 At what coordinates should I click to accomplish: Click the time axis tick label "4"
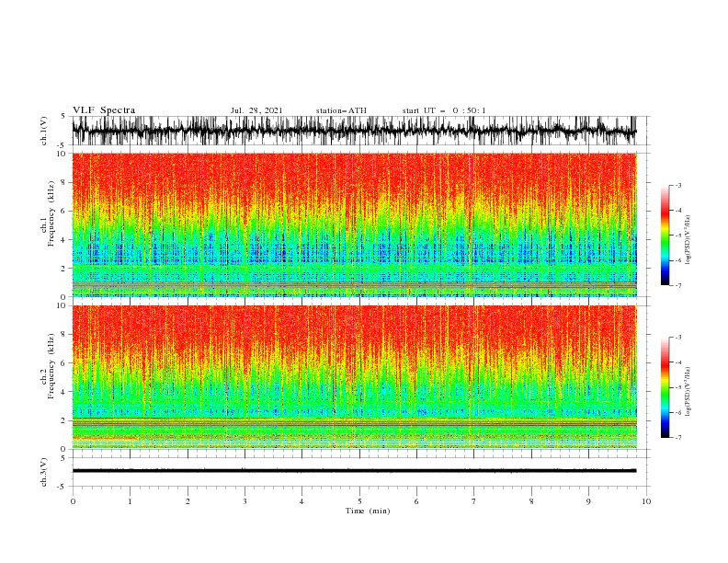click(301, 501)
